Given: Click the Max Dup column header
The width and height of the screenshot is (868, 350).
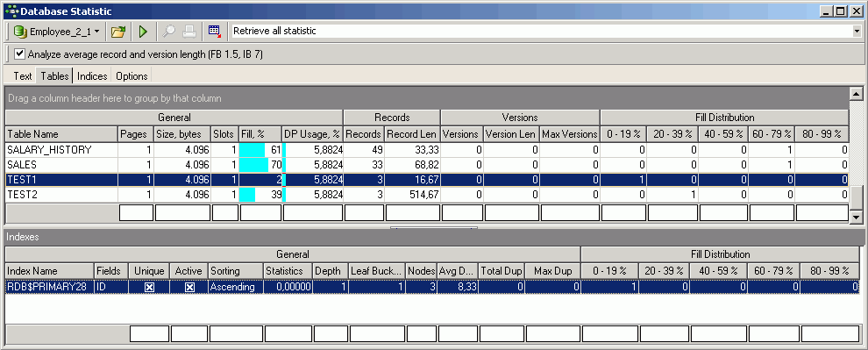Looking at the screenshot, I should pyautogui.click(x=553, y=271).
